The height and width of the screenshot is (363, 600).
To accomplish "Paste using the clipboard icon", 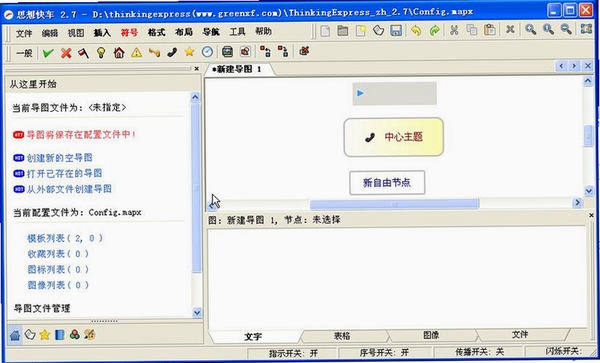I will [x=490, y=30].
